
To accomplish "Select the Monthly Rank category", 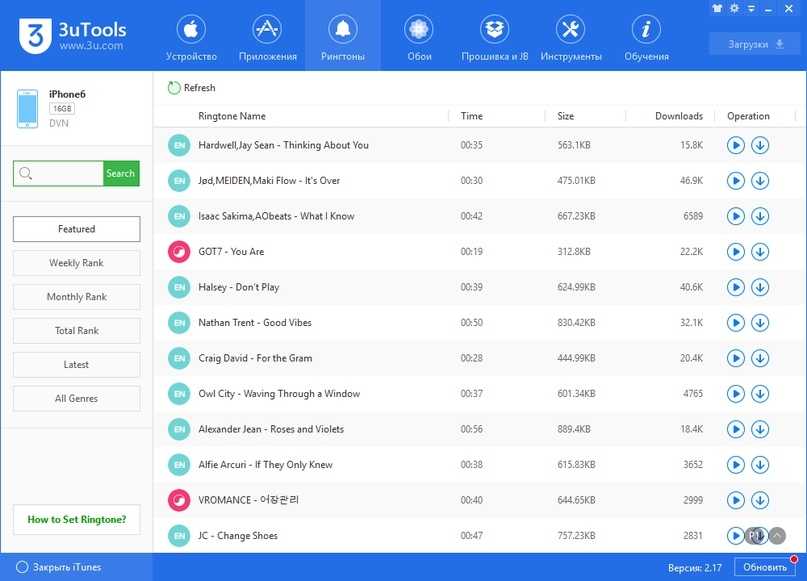I will tap(76, 297).
